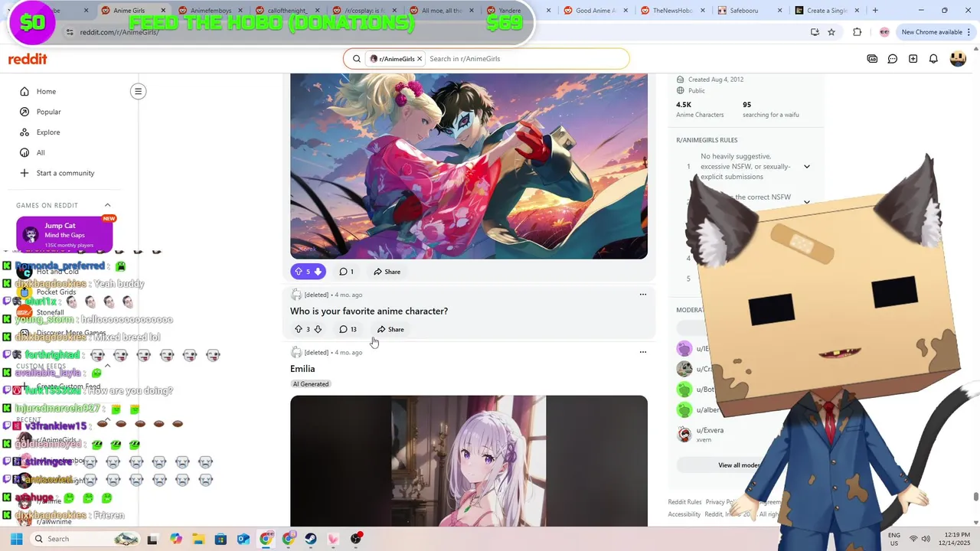Image resolution: width=980 pixels, height=551 pixels.
Task: Open the ENG US language indicator
Action: click(894, 539)
